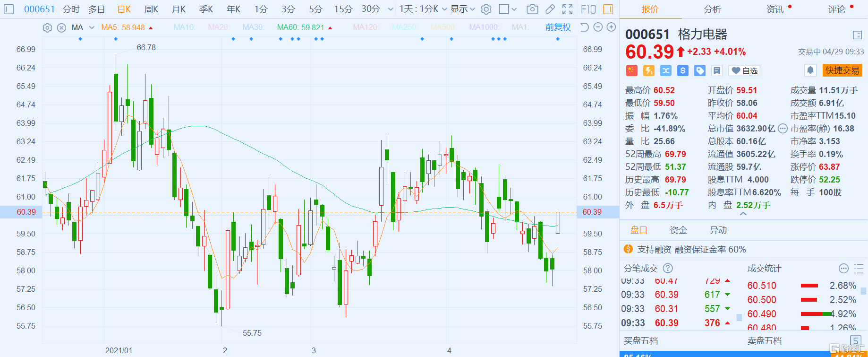The width and height of the screenshot is (868, 357).
Task: Enter fullscreen chart mode
Action: coord(568,9)
